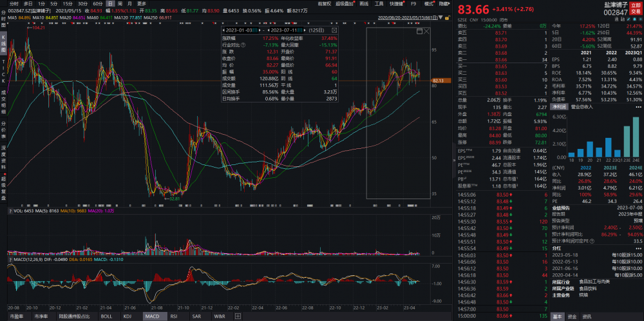Step the start date back with left arrow
Image resolution: width=644 pixels, height=321 pixels.
(223, 30)
